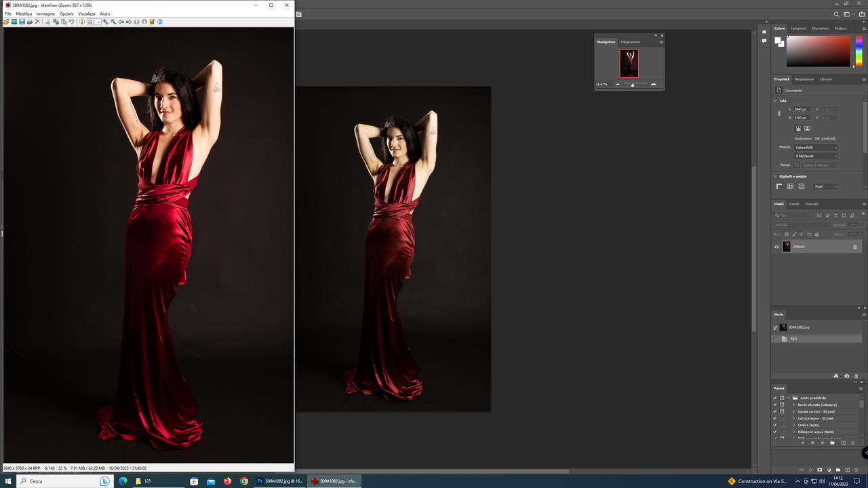Click the Zoom Out magnifier in IrfanView

pos(113,22)
